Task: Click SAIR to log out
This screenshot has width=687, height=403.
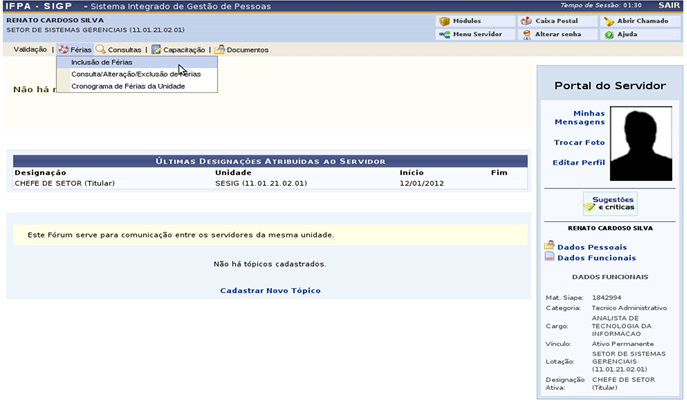Action: [669, 5]
